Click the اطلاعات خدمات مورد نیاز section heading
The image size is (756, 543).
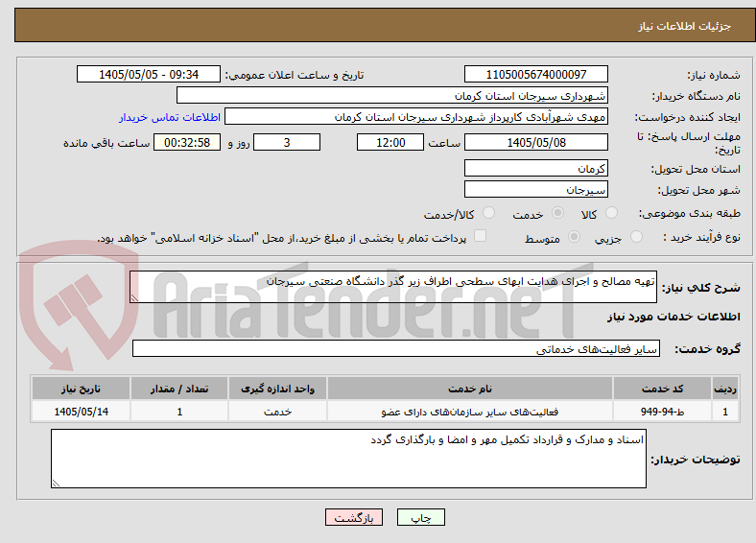[x=673, y=317]
